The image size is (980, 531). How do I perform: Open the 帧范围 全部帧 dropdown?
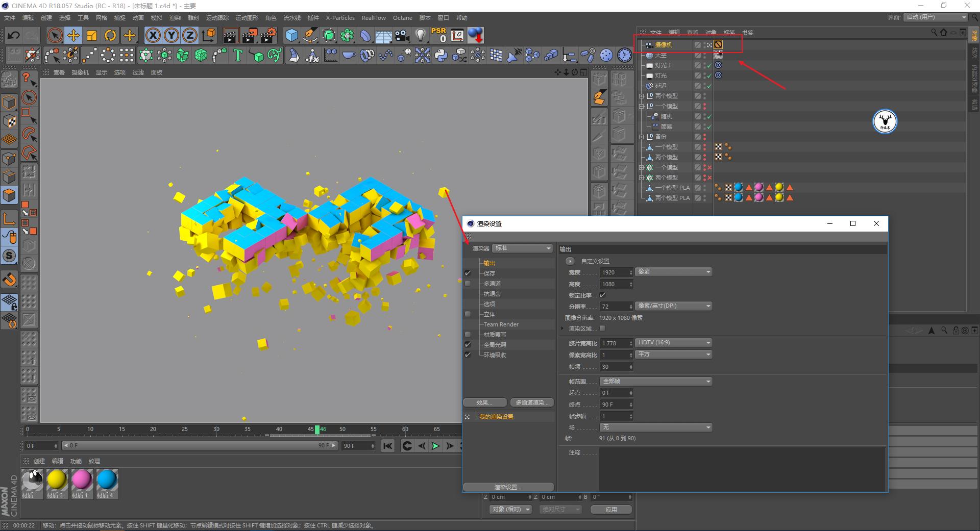(x=656, y=382)
